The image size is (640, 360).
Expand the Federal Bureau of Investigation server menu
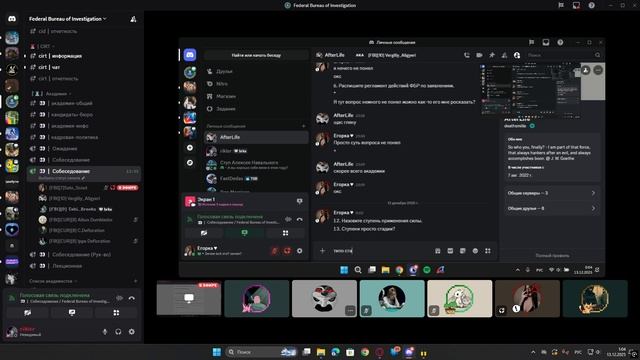(67, 19)
